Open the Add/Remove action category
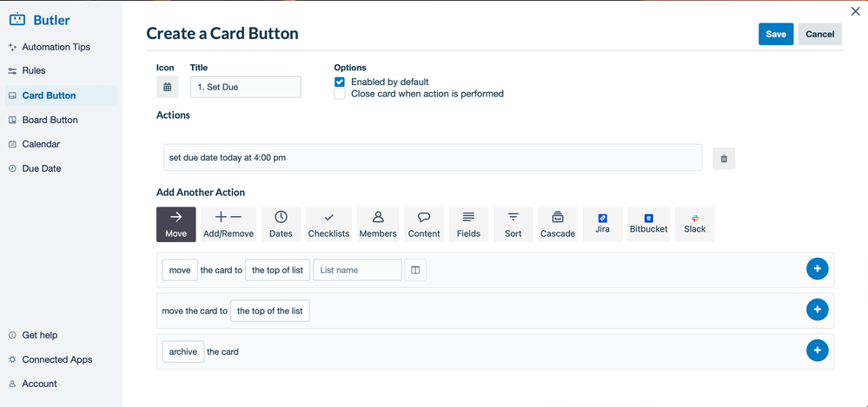 229,225
